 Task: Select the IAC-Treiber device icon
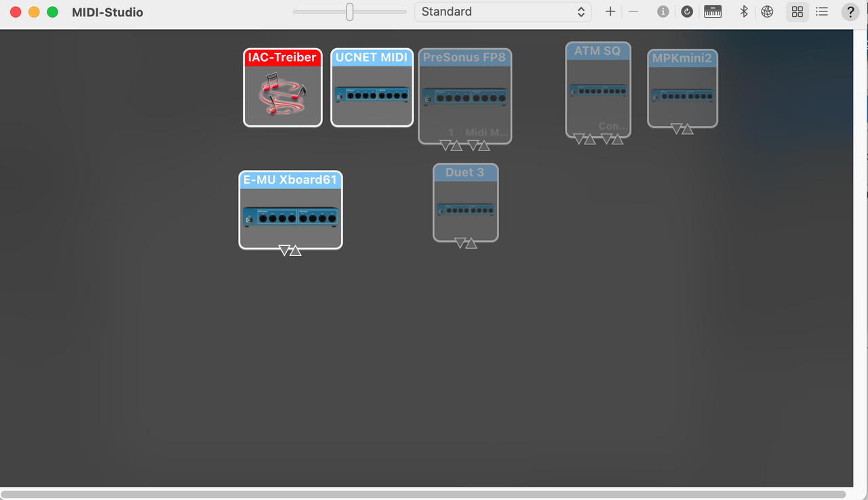283,94
